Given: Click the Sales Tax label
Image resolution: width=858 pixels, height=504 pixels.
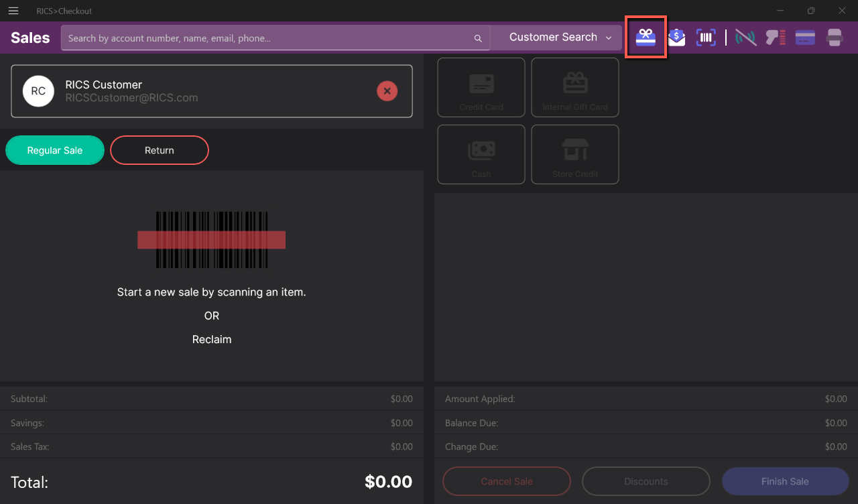Looking at the screenshot, I should (29, 446).
